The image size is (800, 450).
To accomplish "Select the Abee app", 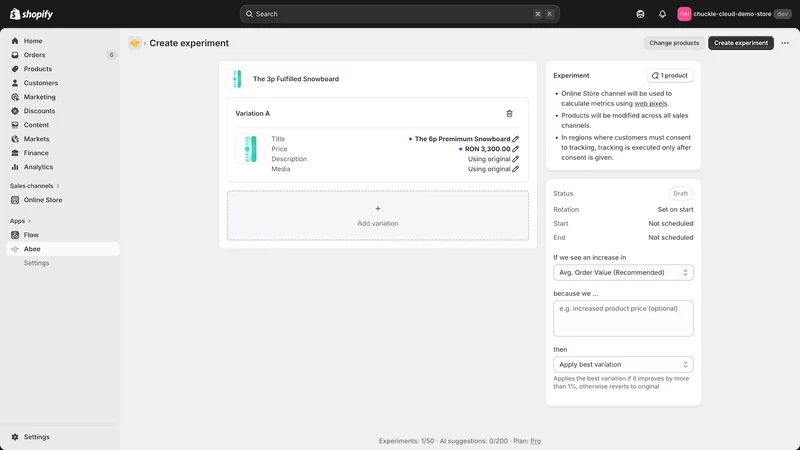I will click(x=62, y=249).
